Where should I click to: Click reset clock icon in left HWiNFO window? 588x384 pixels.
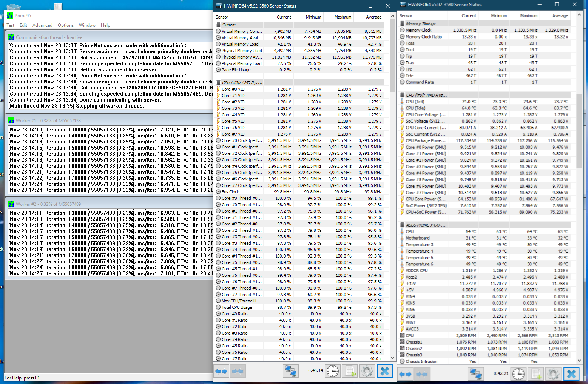click(x=333, y=371)
